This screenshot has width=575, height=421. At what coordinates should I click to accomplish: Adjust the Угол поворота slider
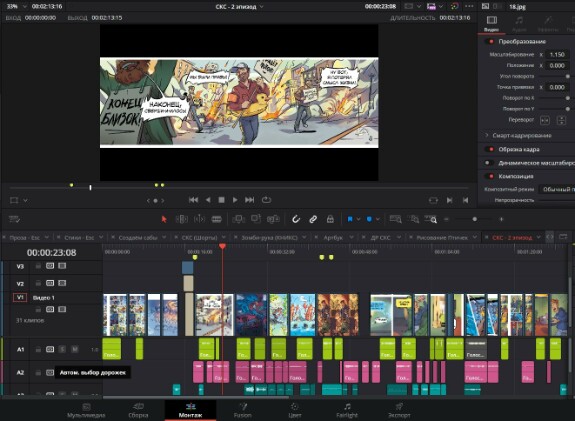pyautogui.click(x=568, y=76)
